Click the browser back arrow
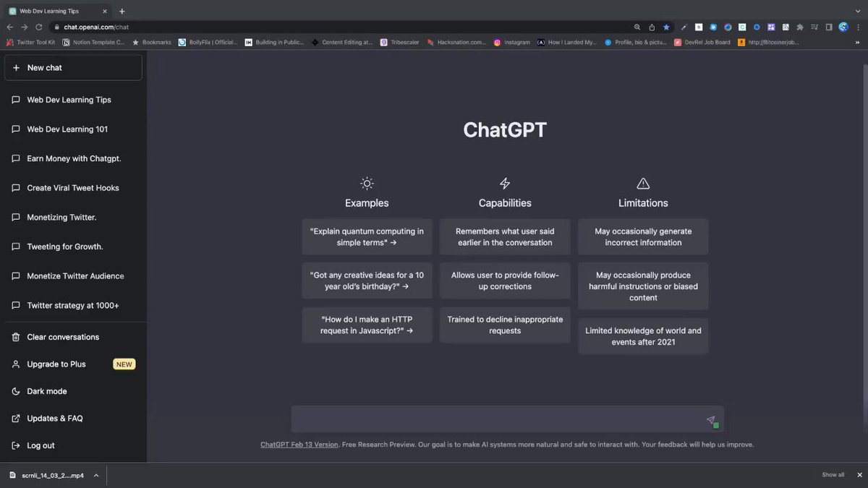The image size is (868, 488). pos(10,27)
